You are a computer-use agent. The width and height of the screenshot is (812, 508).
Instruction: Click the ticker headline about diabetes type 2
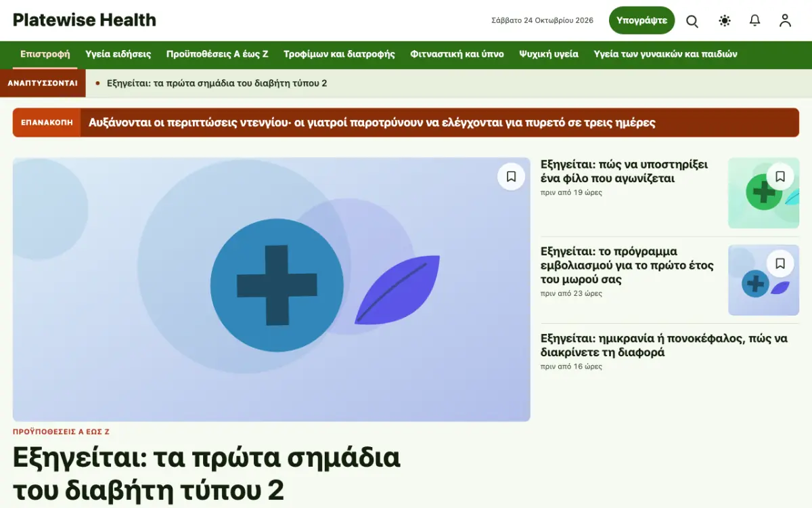tap(217, 83)
